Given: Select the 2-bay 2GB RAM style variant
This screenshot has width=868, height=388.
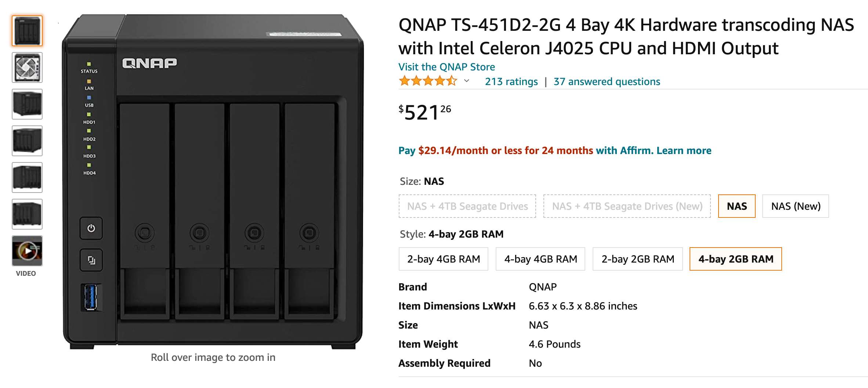Looking at the screenshot, I should pyautogui.click(x=637, y=259).
